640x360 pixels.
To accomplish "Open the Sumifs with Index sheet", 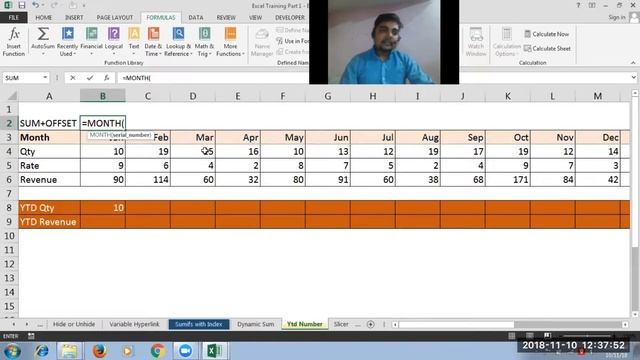I will coord(199,324).
